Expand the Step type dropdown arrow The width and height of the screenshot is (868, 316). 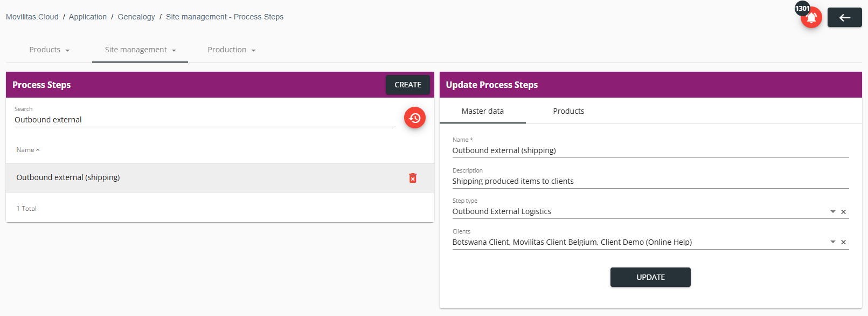833,212
